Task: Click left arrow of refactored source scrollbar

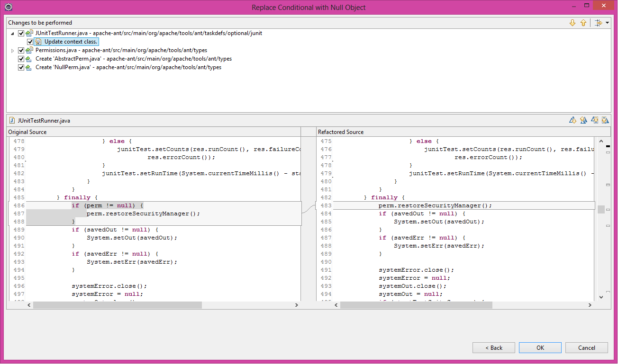Action: [x=336, y=305]
